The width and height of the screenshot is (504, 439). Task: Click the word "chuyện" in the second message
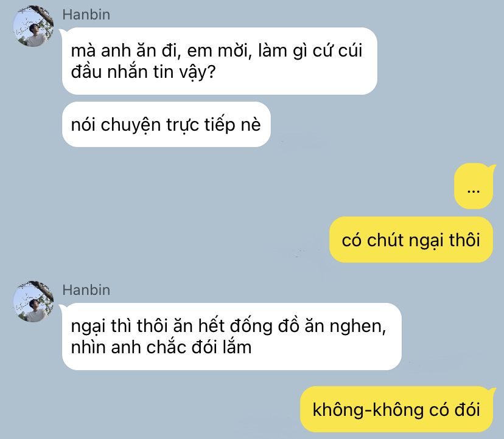[x=130, y=125]
